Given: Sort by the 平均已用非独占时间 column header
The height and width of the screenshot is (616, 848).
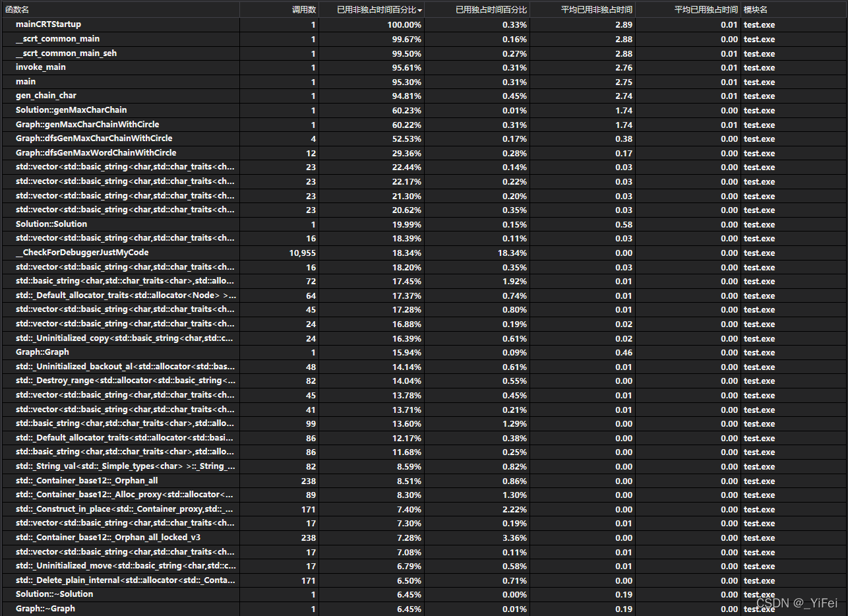Looking at the screenshot, I should coord(582,10).
